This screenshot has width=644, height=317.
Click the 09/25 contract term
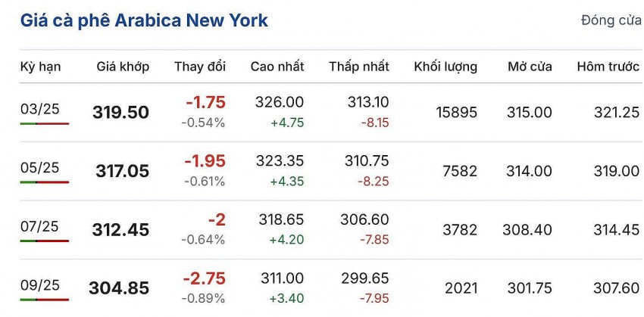pyautogui.click(x=39, y=284)
